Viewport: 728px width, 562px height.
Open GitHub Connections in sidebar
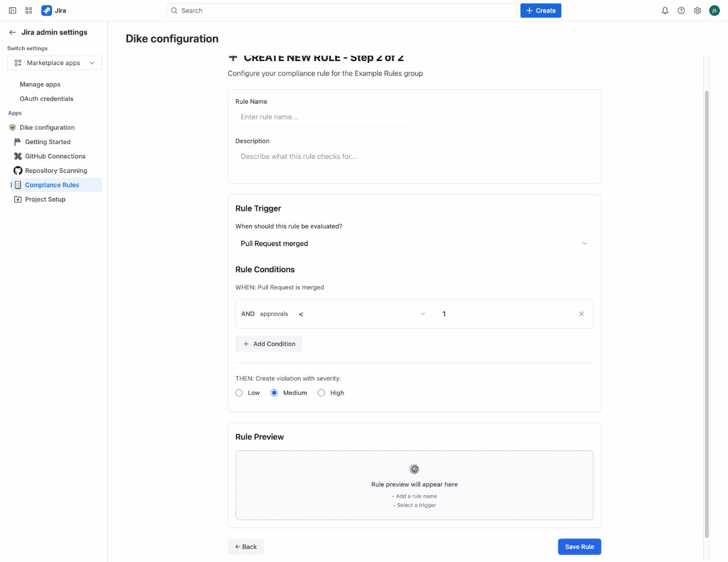[x=55, y=156]
